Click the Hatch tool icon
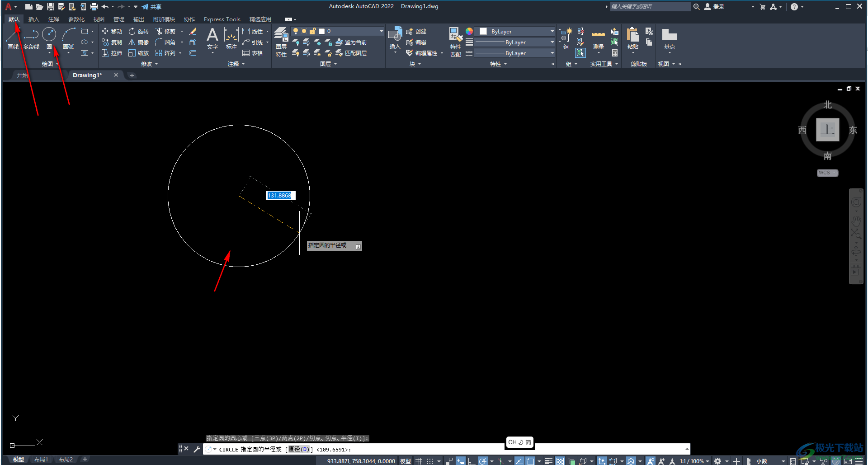868x465 pixels. pos(85,53)
